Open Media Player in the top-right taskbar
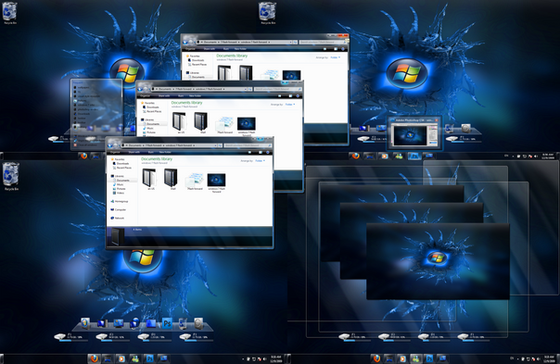This screenshot has width=560, height=364. point(384,156)
